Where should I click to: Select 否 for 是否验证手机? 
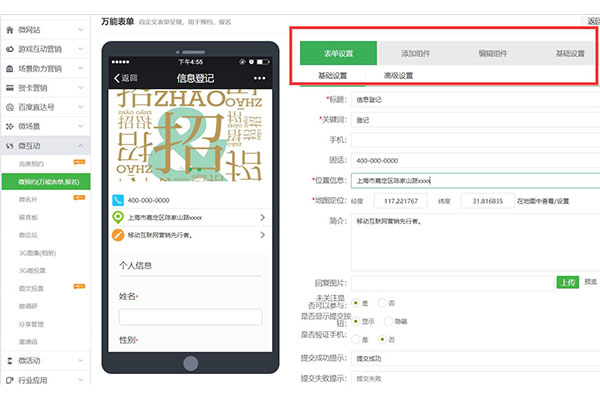[382, 339]
